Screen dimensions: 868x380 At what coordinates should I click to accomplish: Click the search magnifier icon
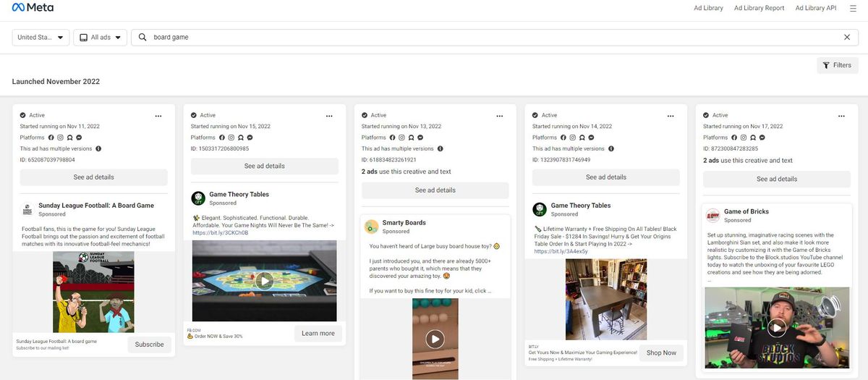coord(142,37)
